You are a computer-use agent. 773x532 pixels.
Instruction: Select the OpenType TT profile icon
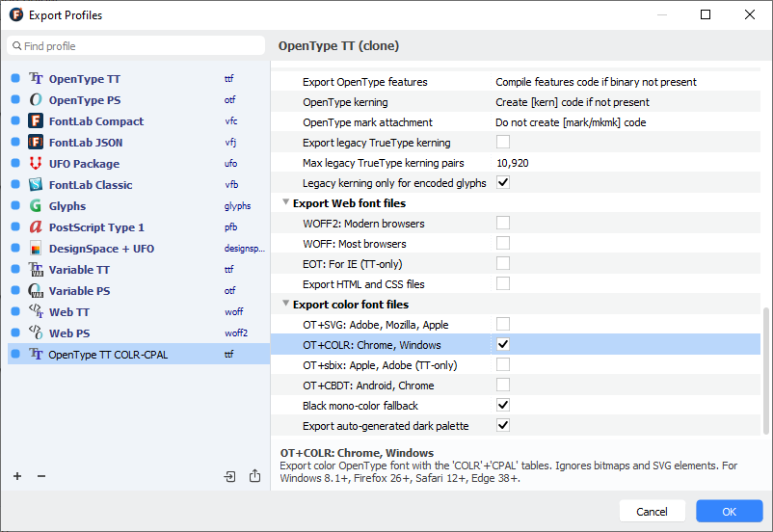(x=36, y=78)
